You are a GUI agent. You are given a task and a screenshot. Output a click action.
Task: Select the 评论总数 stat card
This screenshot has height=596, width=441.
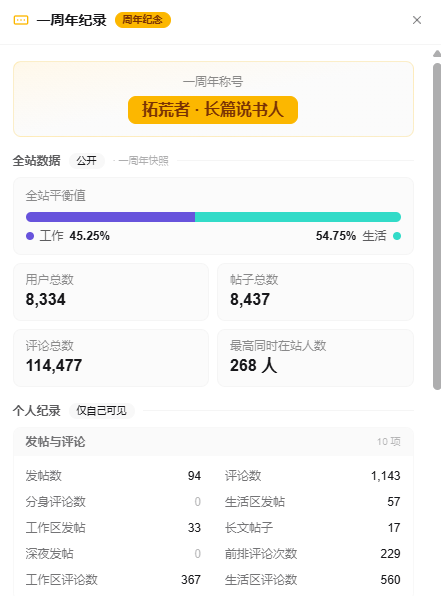[x=111, y=358]
